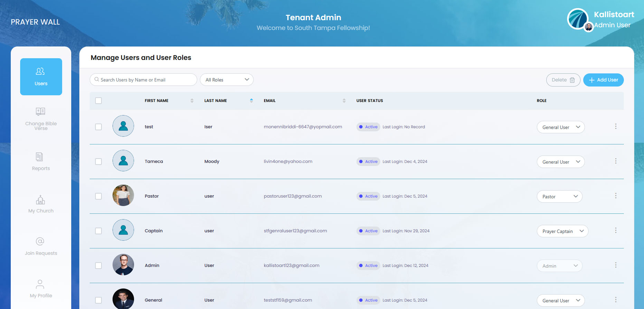
Task: Click the three-dot menu for Tameca Moody
Action: [x=615, y=161]
